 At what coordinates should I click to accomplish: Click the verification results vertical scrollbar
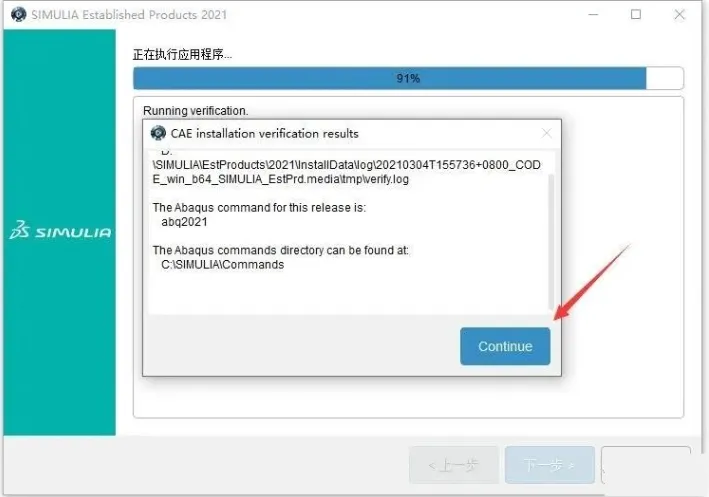(550, 241)
